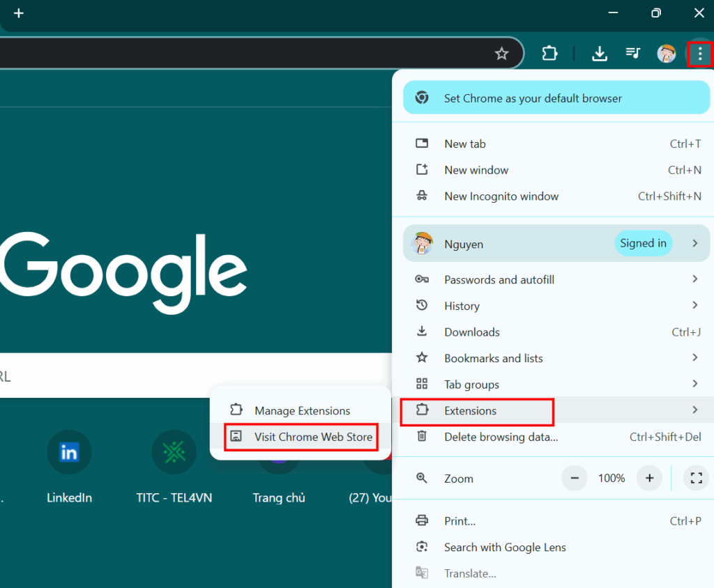Viewport: 714px width, 588px height.
Task: Click the key icon for Passwords and autofill
Action: point(422,279)
